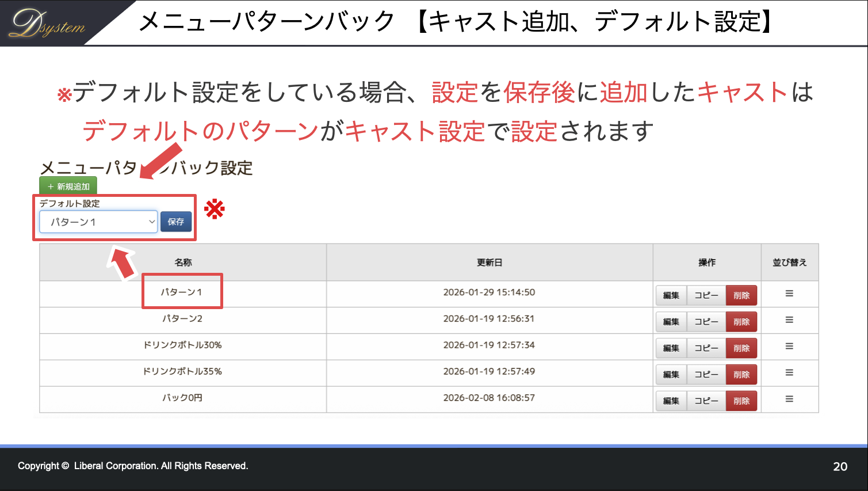Click the reorder handle for バック0円
Screen dimensions: 868x491
coord(789,399)
